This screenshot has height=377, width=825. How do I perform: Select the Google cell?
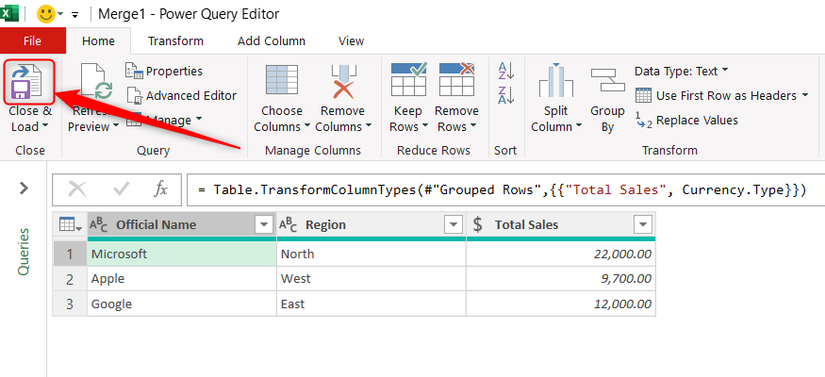(x=182, y=304)
